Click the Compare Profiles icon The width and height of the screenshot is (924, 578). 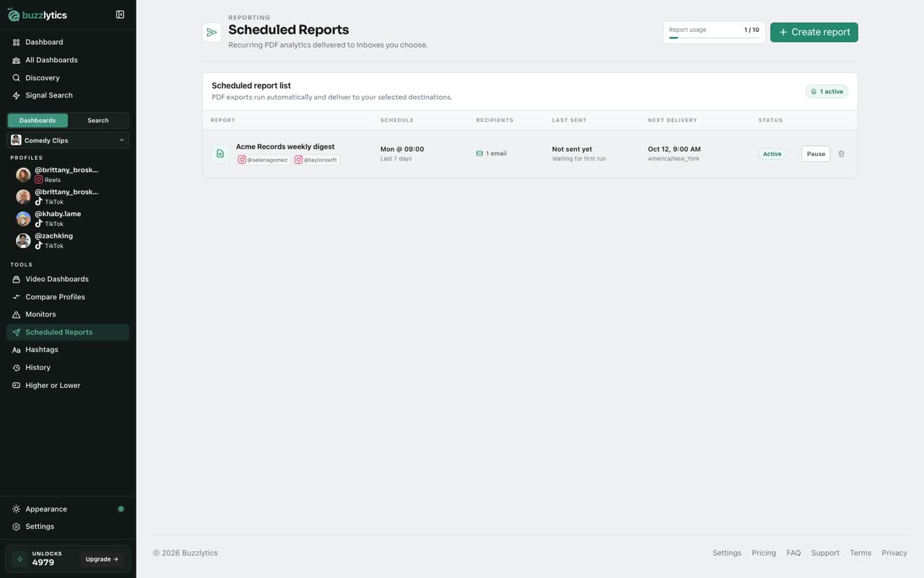(16, 297)
